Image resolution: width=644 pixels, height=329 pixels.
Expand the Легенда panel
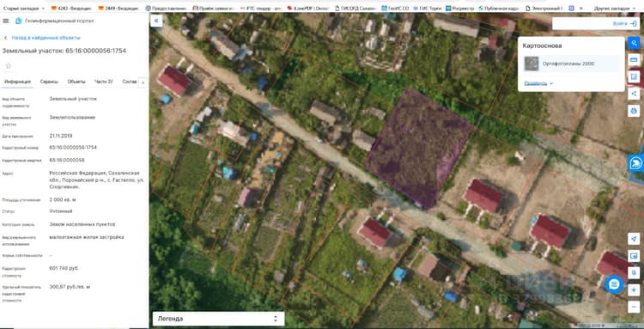coord(218,319)
